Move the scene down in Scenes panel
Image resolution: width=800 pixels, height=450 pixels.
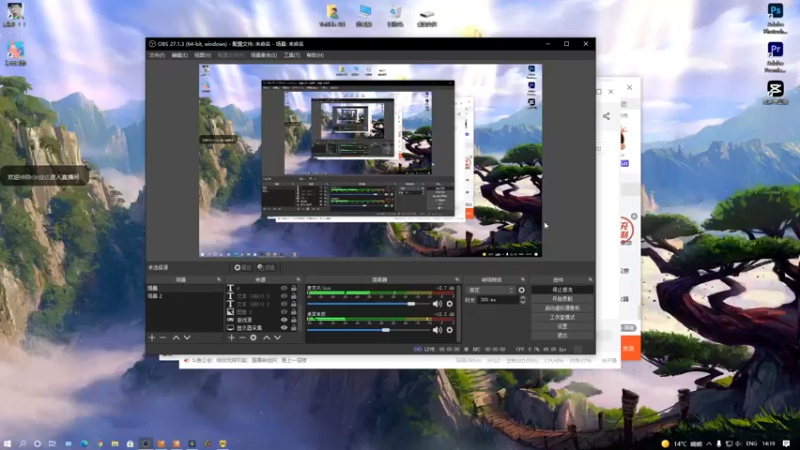pos(187,338)
